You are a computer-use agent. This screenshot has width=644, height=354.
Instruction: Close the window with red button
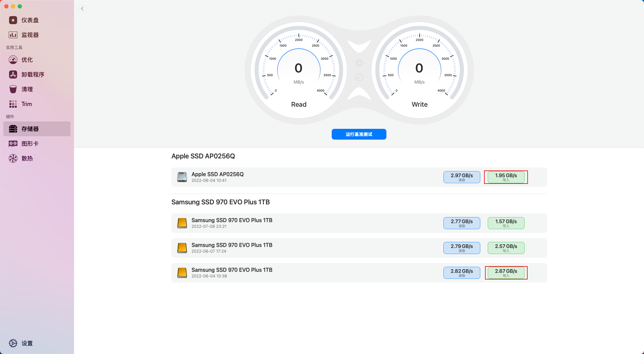pos(6,6)
